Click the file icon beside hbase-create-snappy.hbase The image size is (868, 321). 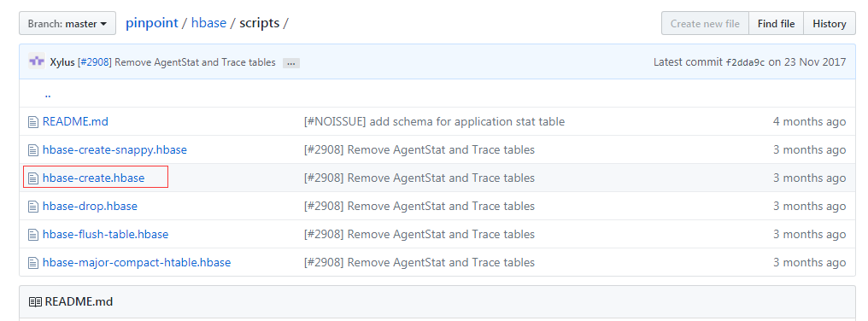(x=33, y=150)
